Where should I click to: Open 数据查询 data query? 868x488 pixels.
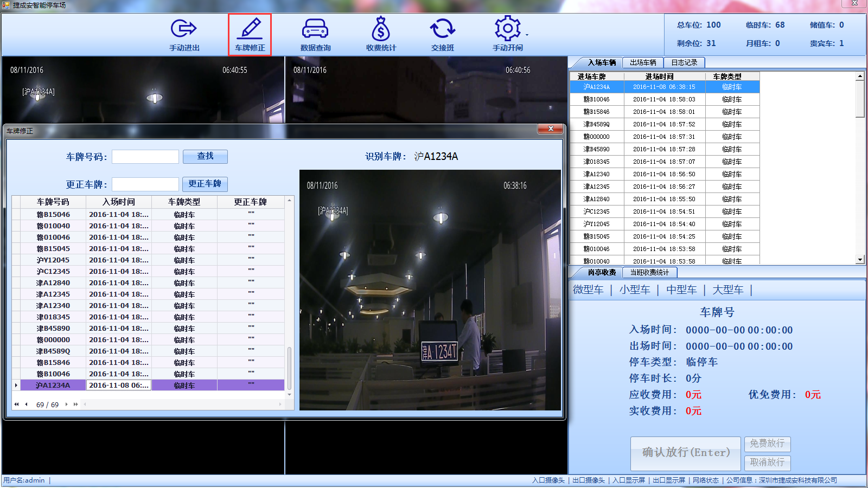tap(315, 34)
